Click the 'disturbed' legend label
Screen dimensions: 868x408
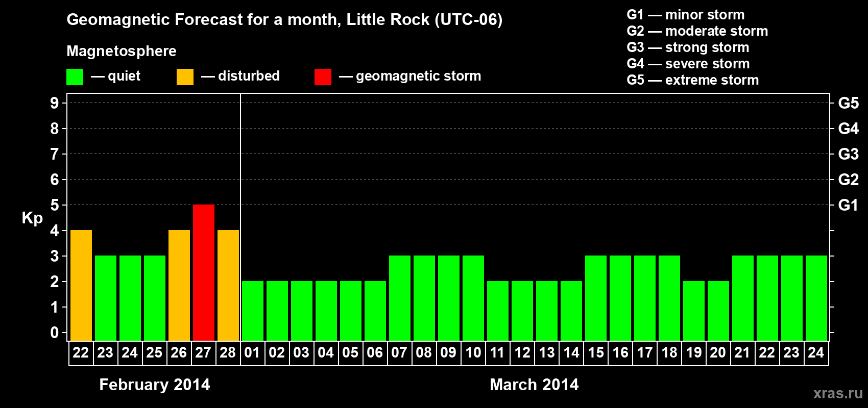pos(249,76)
